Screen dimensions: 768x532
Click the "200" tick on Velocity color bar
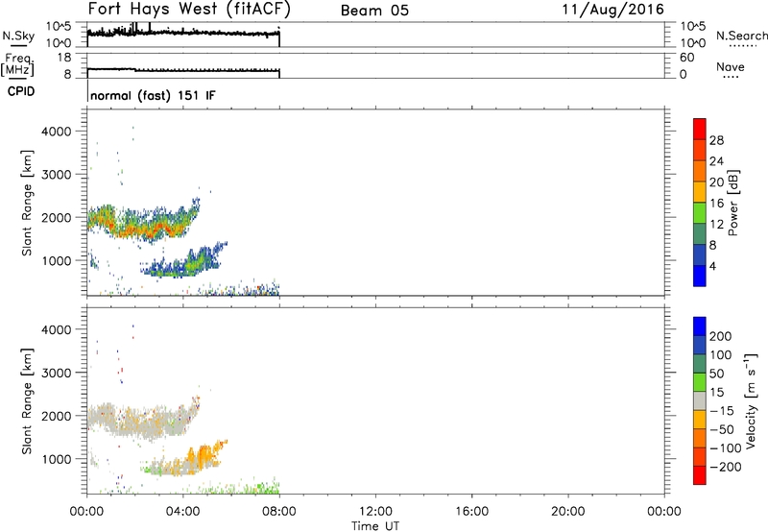(720, 336)
